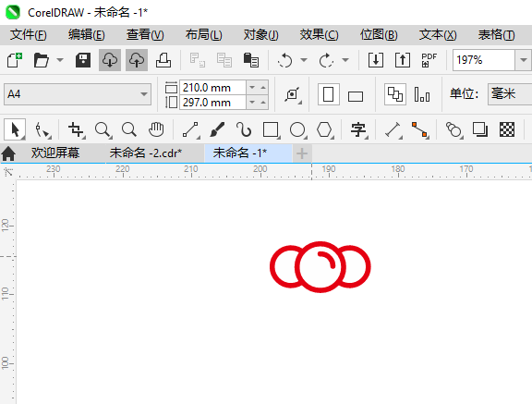Viewport: 532px width, 404px height.
Task: Click the autofit page icon
Action: (x=293, y=94)
